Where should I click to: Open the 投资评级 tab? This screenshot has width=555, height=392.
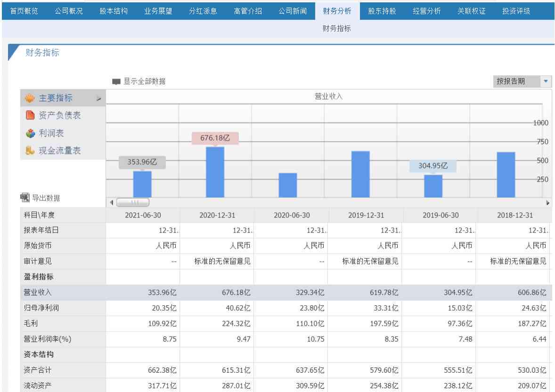(x=516, y=11)
